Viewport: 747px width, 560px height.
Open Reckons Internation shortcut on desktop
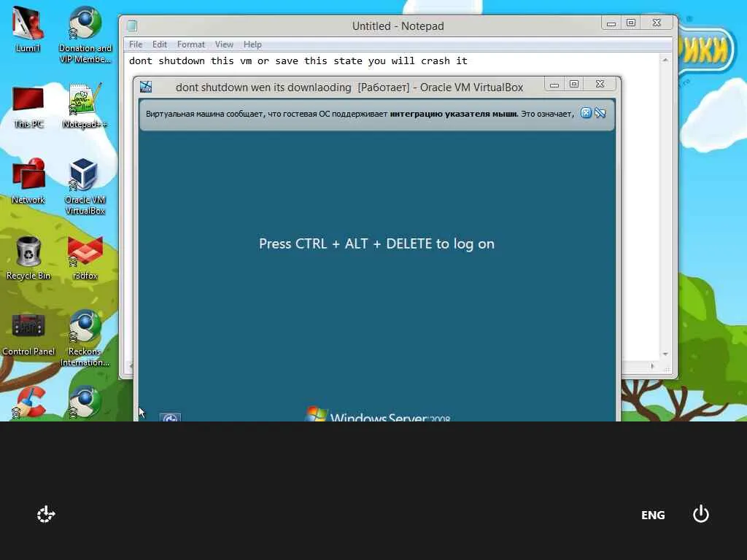(x=85, y=338)
